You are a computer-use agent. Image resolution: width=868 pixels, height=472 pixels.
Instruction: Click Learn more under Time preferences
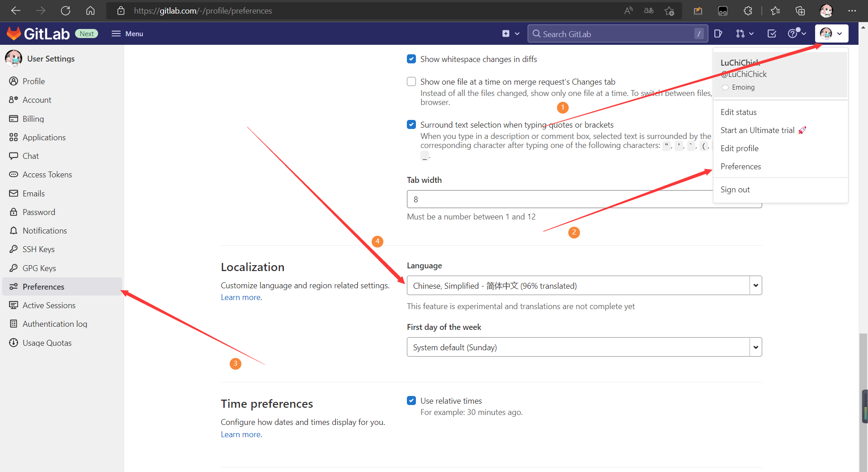241,434
